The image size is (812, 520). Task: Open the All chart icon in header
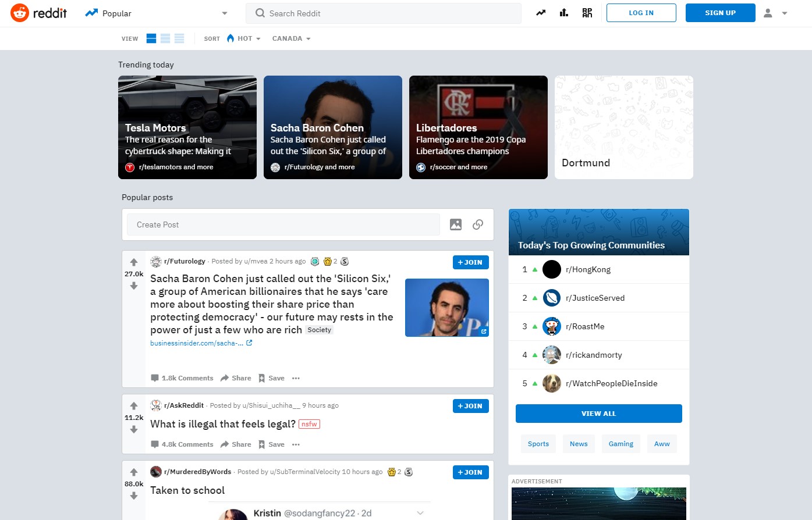[x=564, y=13]
